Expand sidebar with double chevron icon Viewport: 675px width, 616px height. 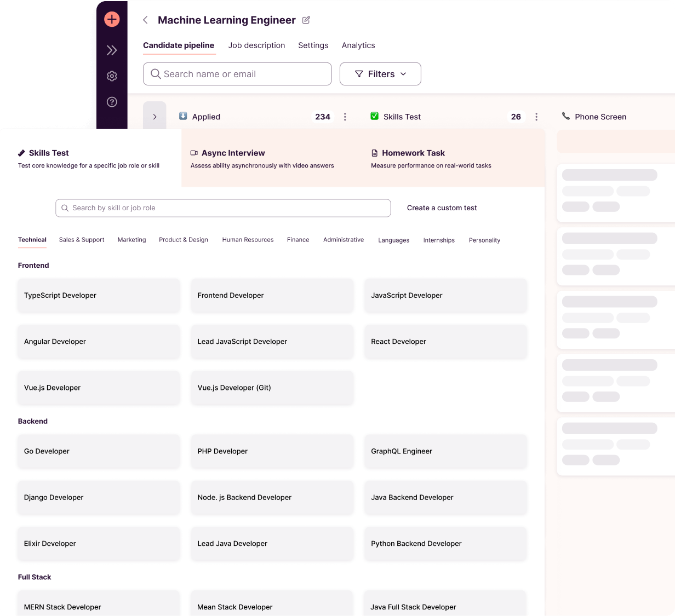click(x=112, y=50)
